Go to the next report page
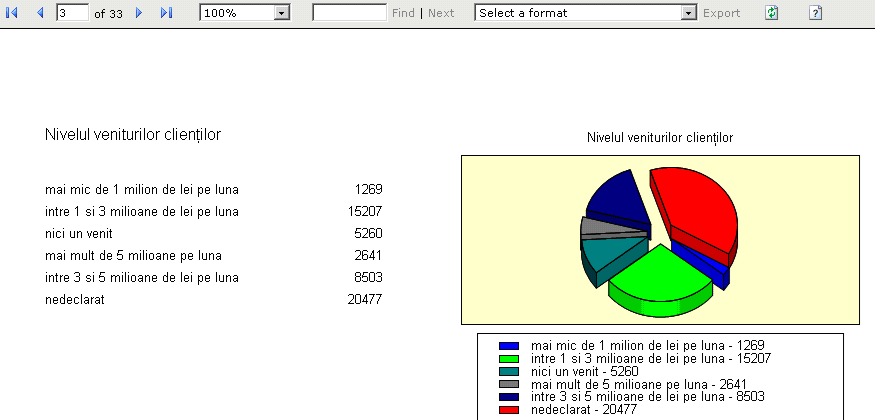This screenshot has width=875, height=420. [x=139, y=12]
